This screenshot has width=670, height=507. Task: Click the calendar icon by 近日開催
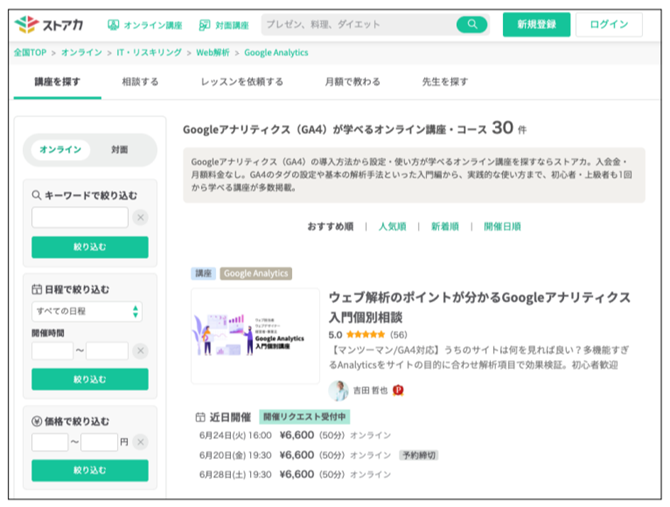click(x=200, y=417)
